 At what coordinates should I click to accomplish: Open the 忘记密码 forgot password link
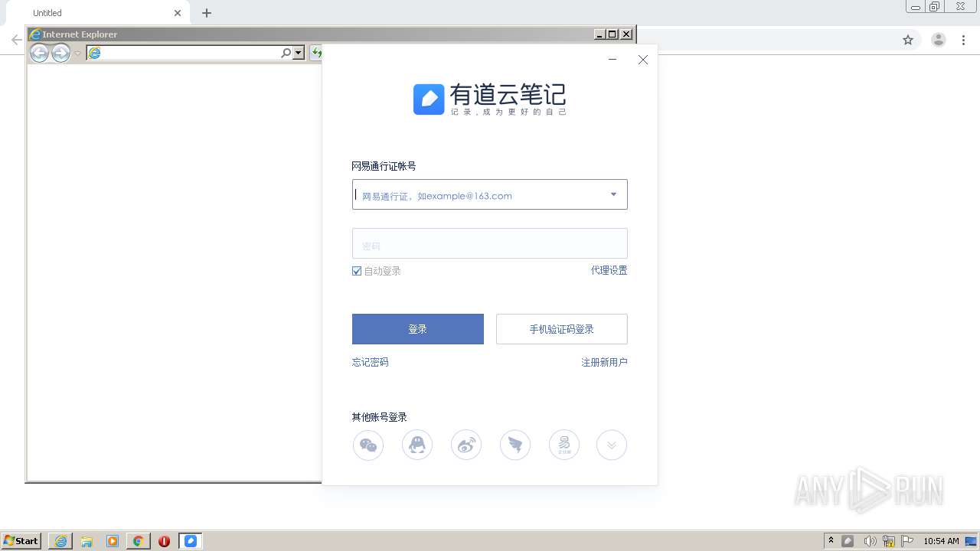point(371,362)
